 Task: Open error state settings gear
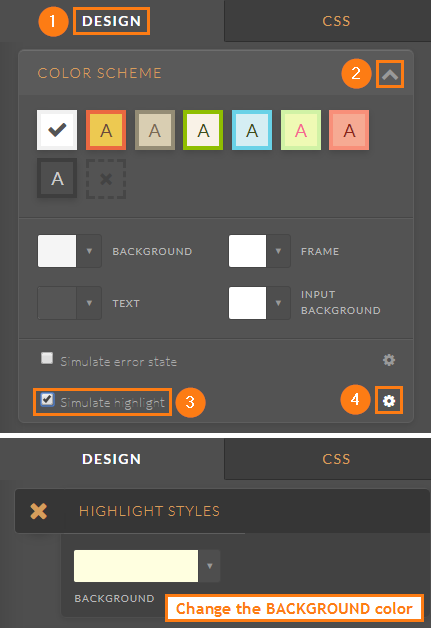tap(389, 360)
